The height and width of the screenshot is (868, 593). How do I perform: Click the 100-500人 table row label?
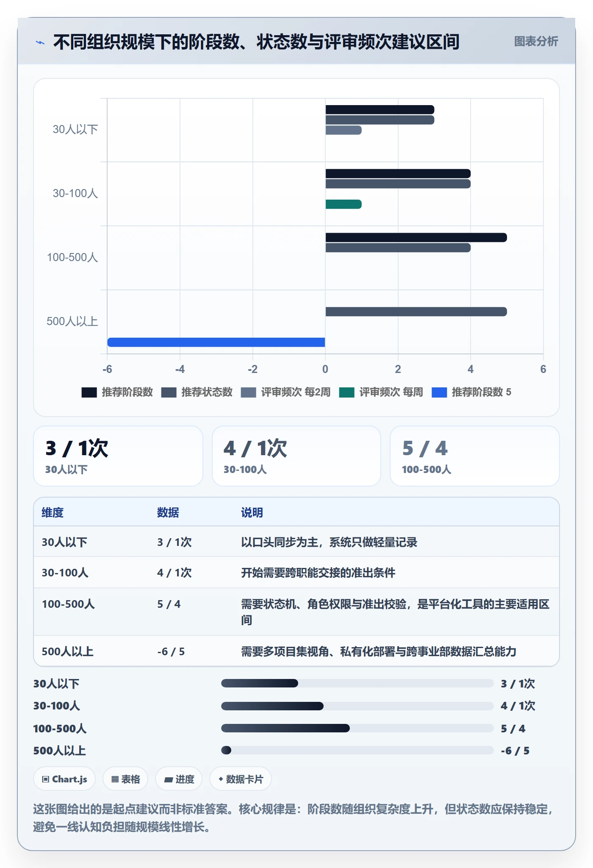[x=68, y=604]
